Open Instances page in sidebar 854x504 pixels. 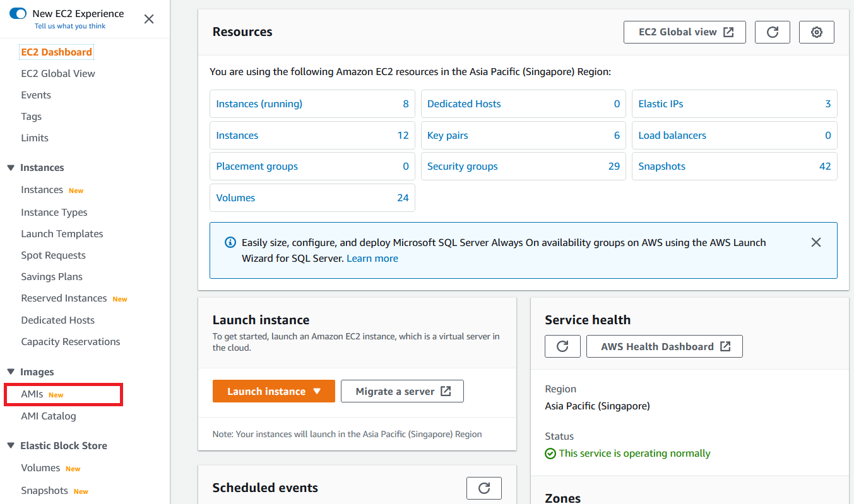[42, 190]
